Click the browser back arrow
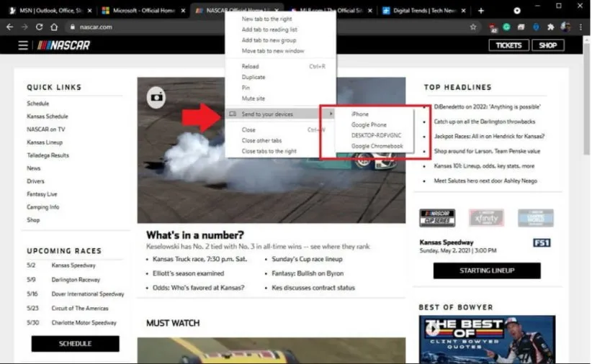 tap(9, 27)
